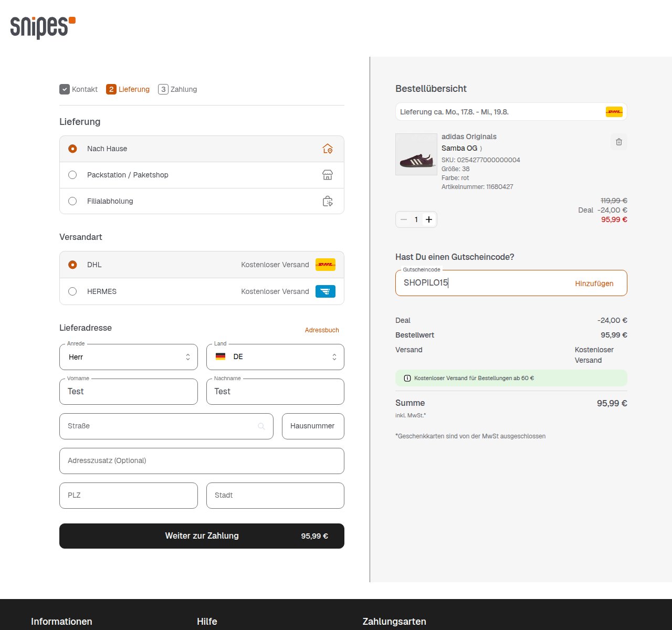The width and height of the screenshot is (672, 630).
Task: Select HERMES shipping method
Action: (202, 291)
